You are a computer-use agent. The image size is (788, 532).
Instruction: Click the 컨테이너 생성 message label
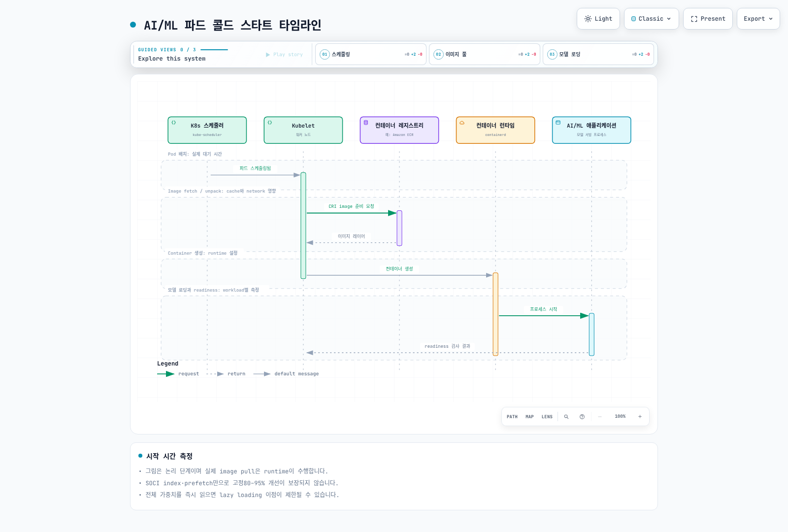click(x=399, y=269)
